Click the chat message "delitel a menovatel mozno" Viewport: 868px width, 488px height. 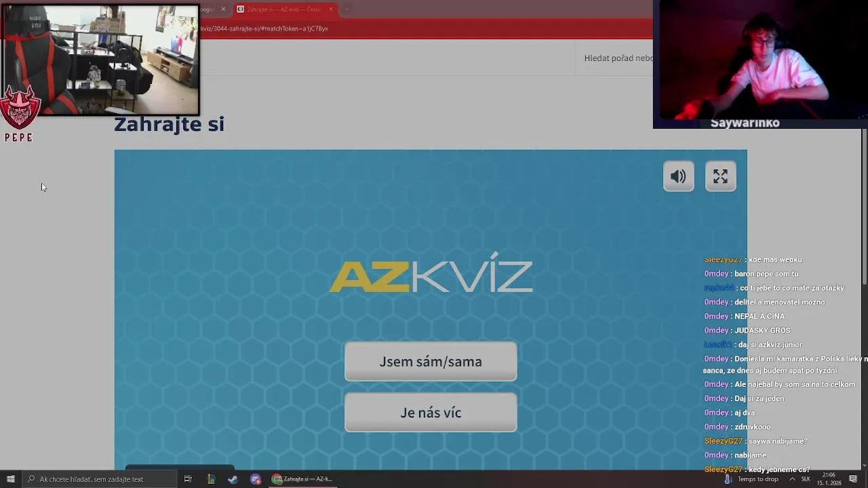(x=780, y=302)
